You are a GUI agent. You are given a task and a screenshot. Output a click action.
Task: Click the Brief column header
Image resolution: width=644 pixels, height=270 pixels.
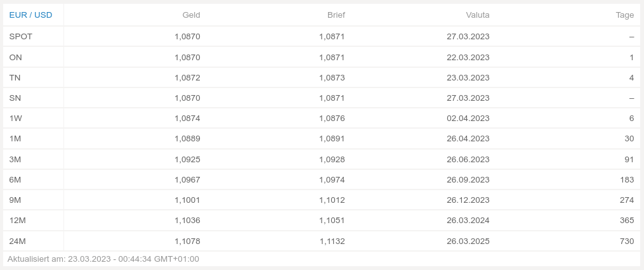pos(336,15)
